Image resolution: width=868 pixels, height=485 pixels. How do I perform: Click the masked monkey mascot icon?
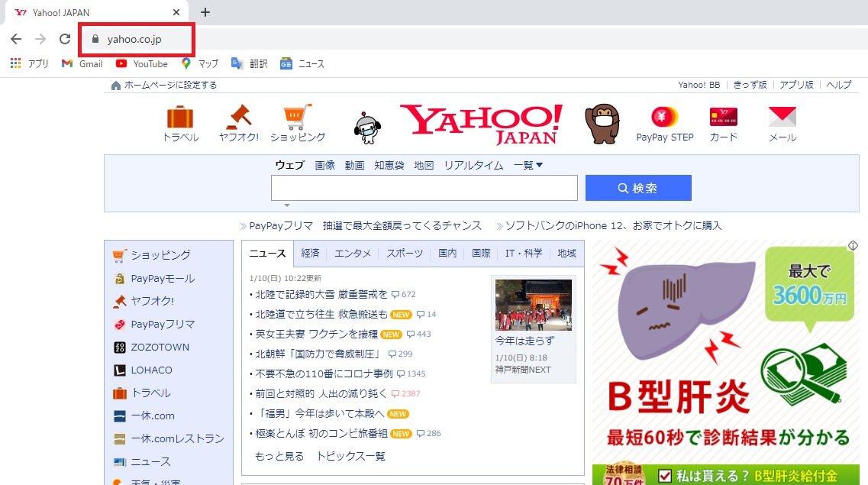point(602,124)
